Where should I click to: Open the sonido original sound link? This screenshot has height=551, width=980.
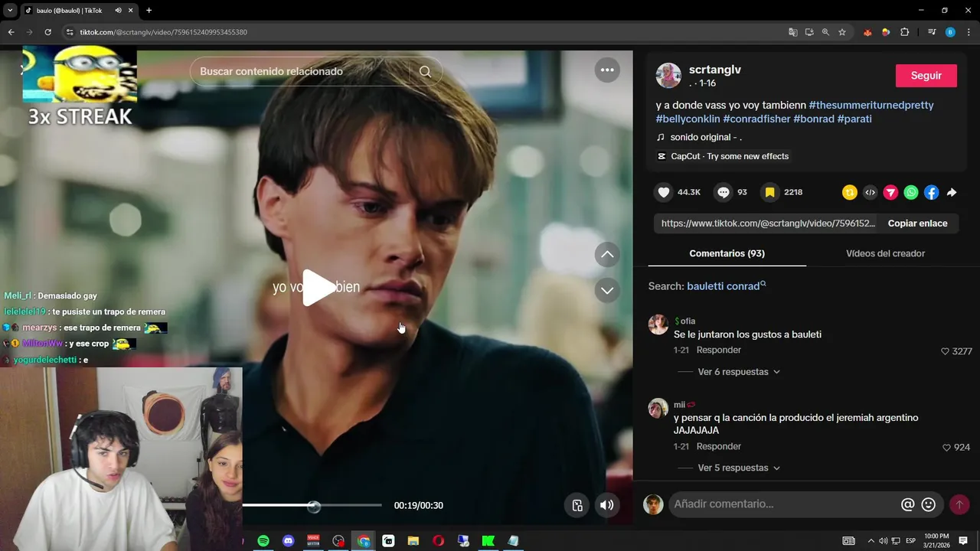pos(706,138)
